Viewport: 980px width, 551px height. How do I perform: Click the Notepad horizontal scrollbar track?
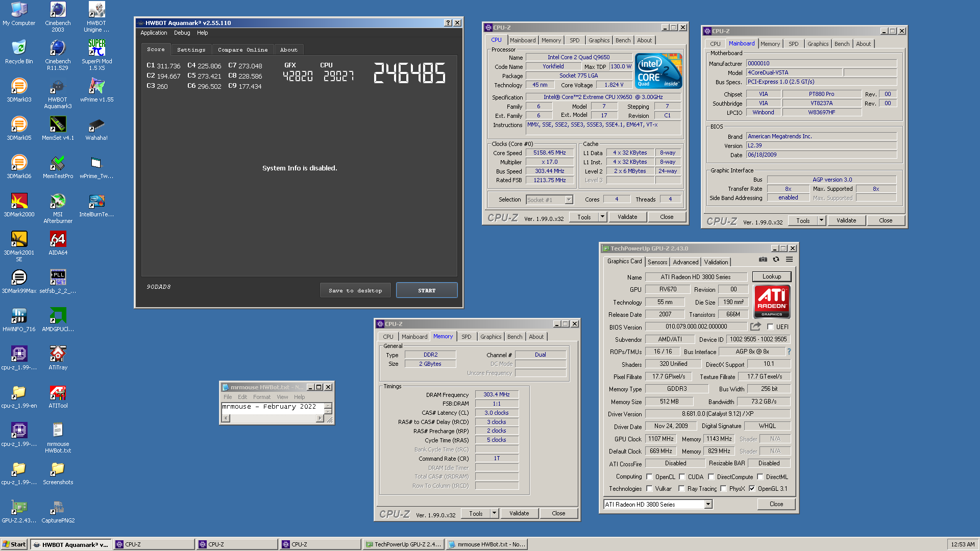tap(273, 418)
